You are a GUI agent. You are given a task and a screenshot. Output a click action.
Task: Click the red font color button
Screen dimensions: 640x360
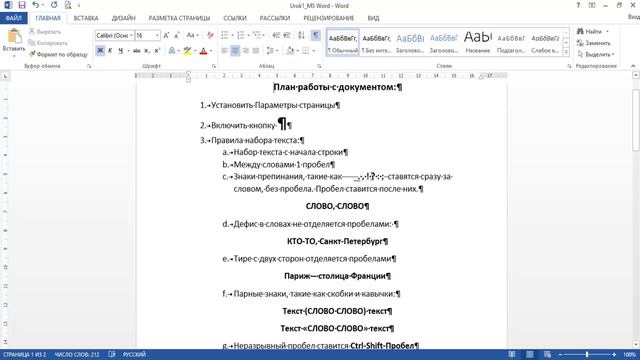click(x=204, y=51)
